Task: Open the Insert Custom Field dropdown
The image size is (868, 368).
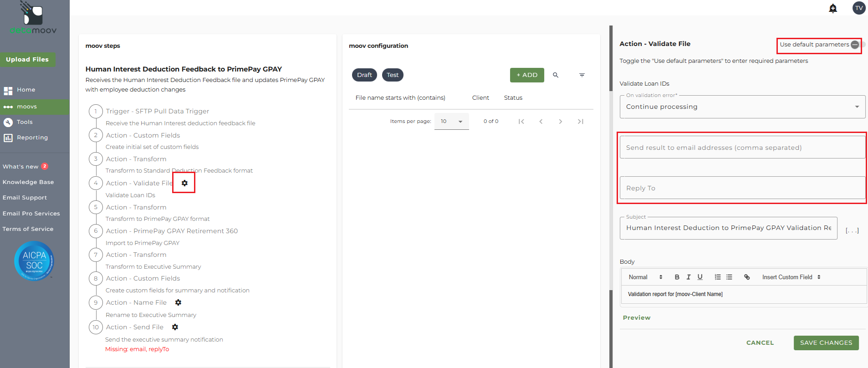Action: pyautogui.click(x=791, y=277)
